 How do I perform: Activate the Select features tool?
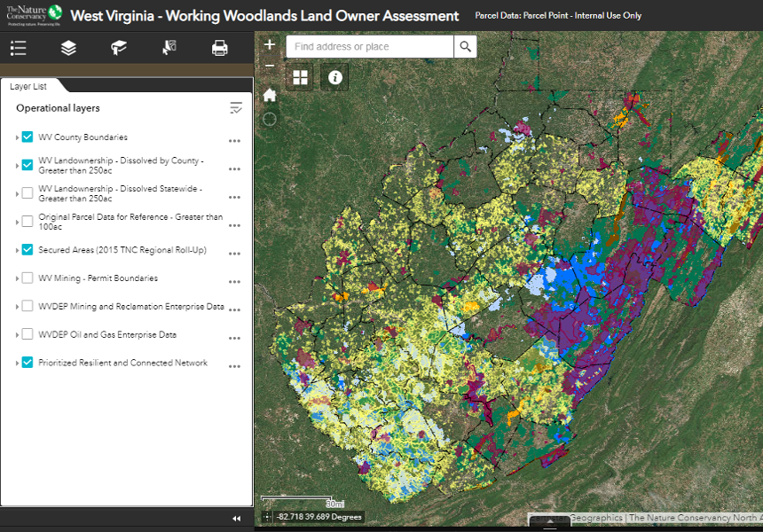click(x=169, y=48)
